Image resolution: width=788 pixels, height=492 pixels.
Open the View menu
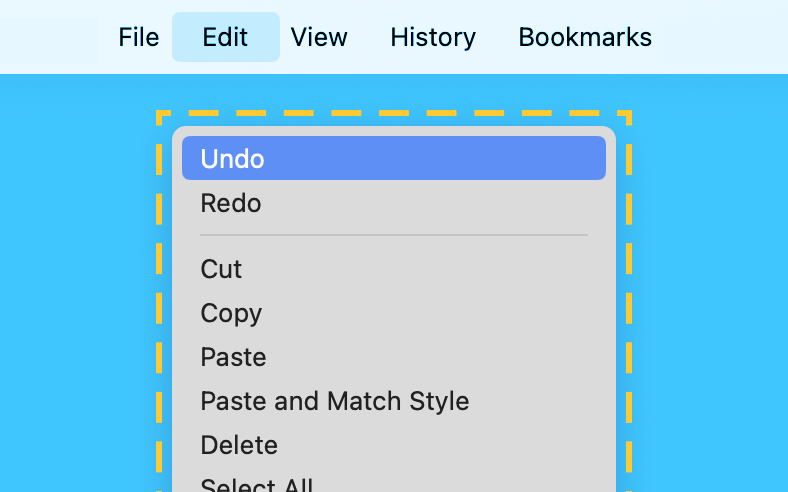[319, 38]
